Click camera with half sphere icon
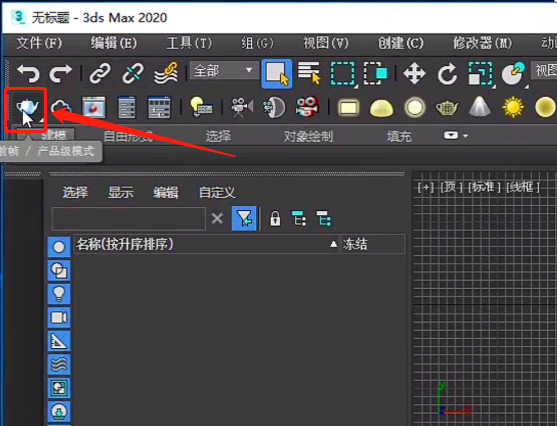Screen dimensions: 557x426 point(274,107)
